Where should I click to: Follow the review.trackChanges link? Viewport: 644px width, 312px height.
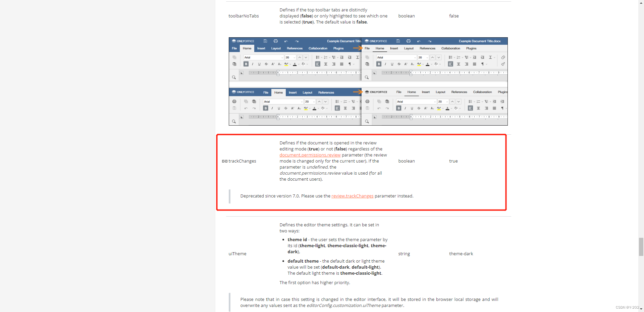pos(352,196)
